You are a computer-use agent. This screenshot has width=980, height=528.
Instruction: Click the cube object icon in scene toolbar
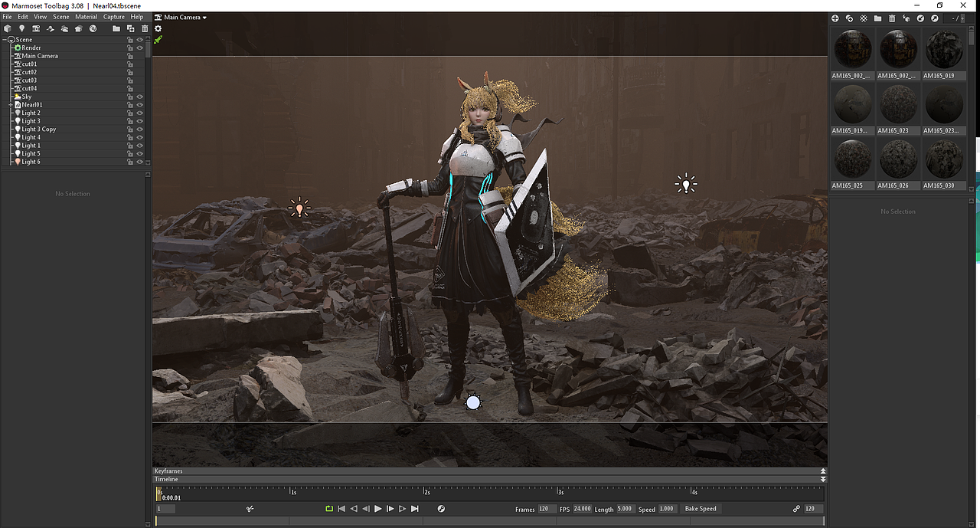8,28
